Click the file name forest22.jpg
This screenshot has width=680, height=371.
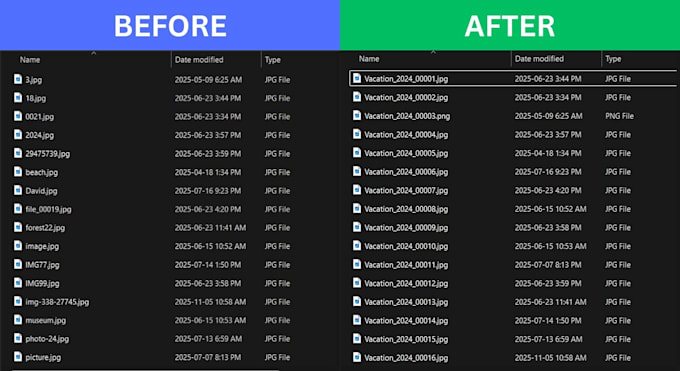tap(45, 228)
